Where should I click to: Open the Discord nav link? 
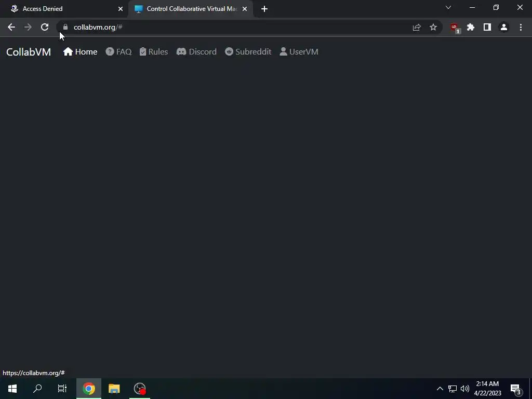(196, 51)
